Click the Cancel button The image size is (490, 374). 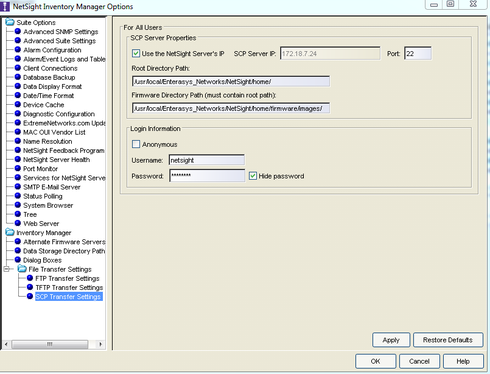pos(419,361)
